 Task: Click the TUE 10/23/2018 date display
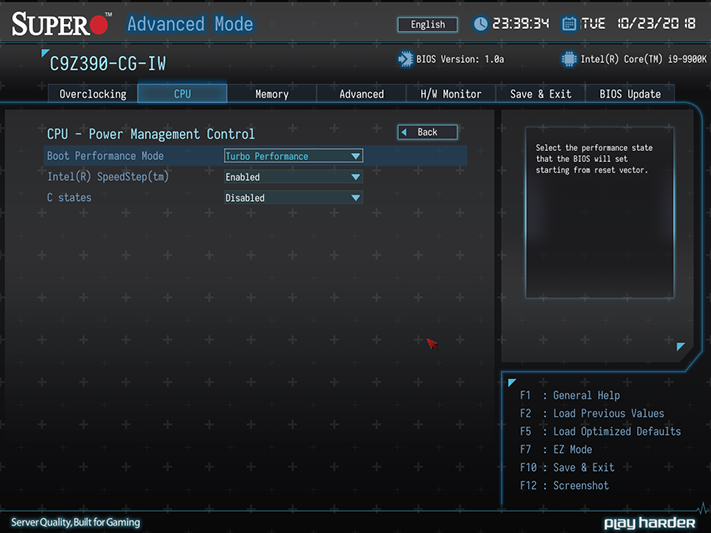[638, 24]
